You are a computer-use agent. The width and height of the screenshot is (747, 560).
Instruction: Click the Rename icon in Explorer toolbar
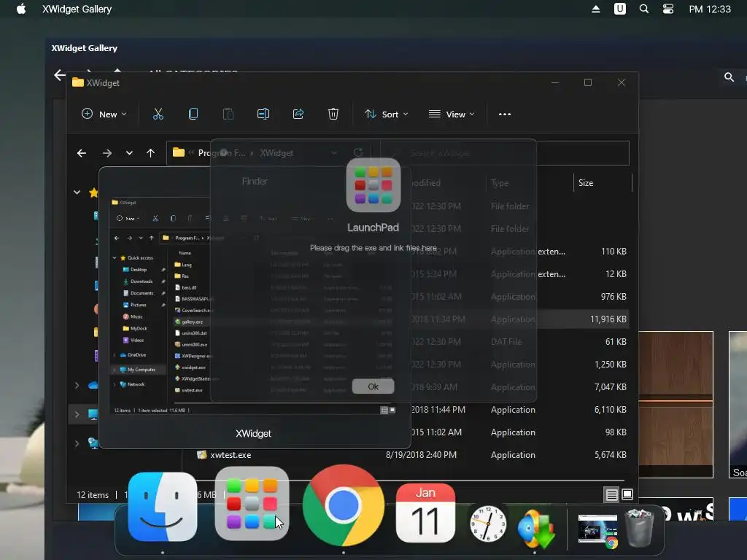[x=263, y=114]
